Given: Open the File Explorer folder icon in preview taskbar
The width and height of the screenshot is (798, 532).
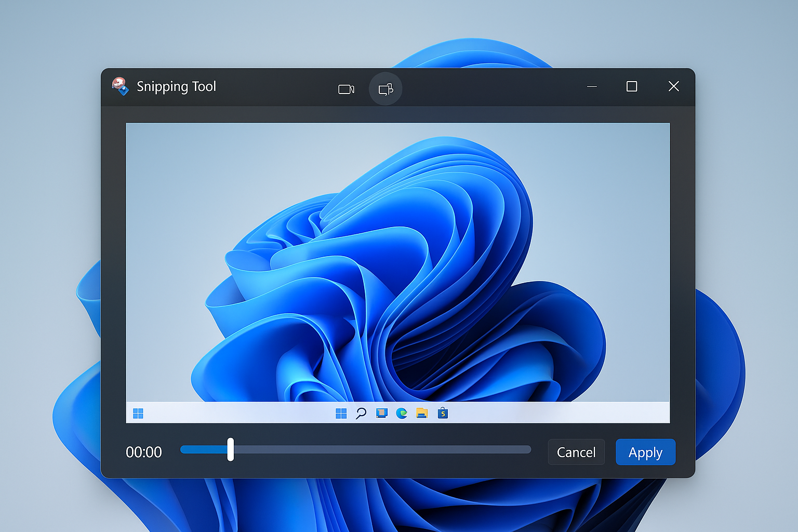Looking at the screenshot, I should tap(422, 414).
